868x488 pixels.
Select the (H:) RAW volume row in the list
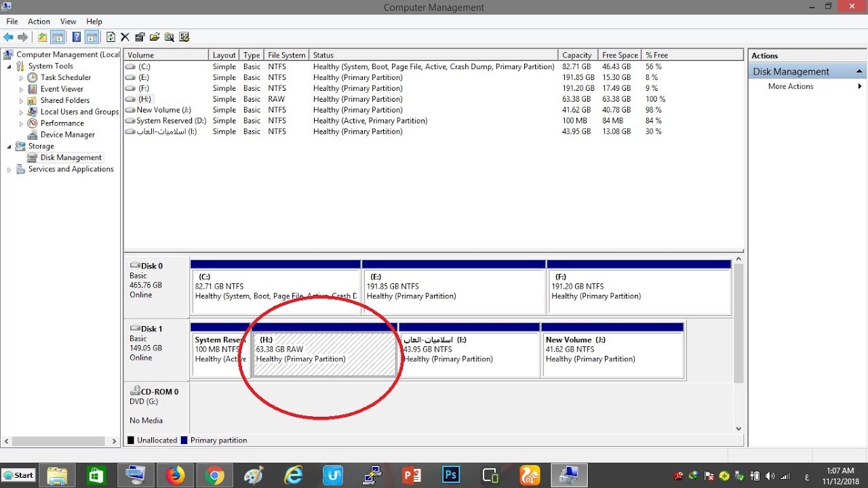point(433,99)
